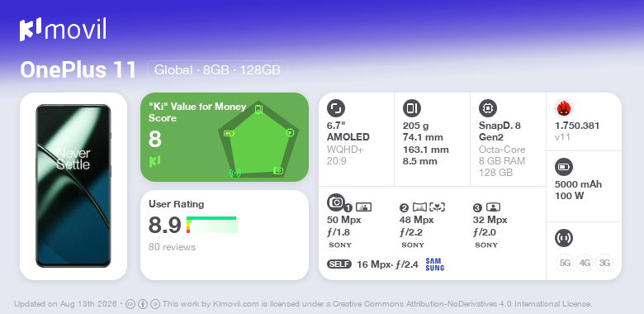Click the OnePlus 11 phone image
The width and height of the screenshot is (644, 314).
click(73, 186)
